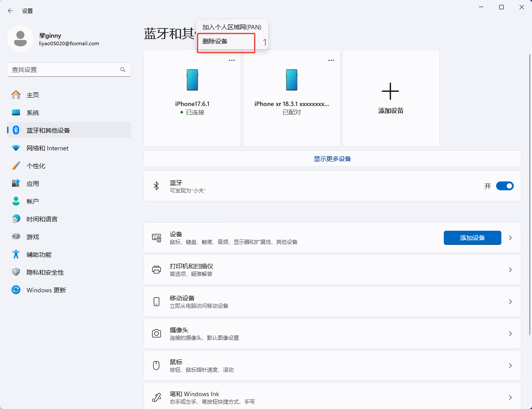Expand the 打印机和扫描仪 row chevron
The image size is (532, 409).
510,270
